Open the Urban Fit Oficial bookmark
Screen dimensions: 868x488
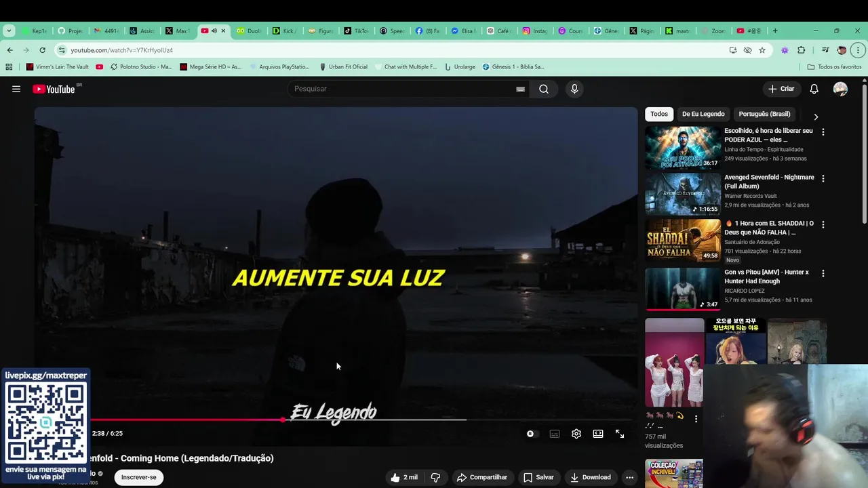click(x=344, y=67)
